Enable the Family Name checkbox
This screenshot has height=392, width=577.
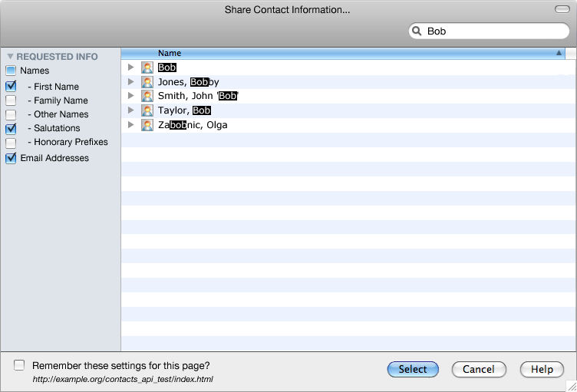pyautogui.click(x=11, y=100)
